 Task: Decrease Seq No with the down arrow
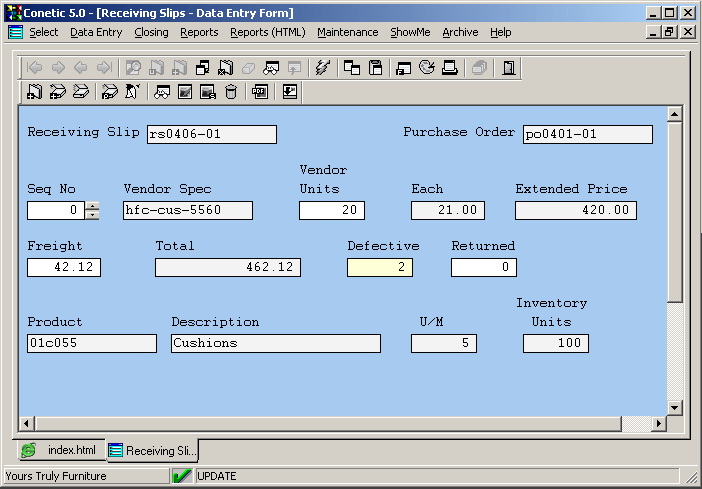[x=93, y=215]
